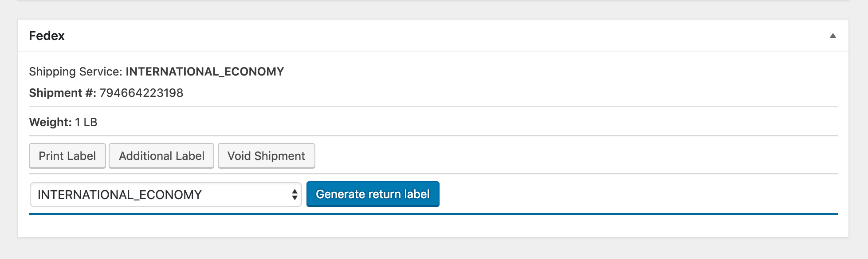Click the blank area under the blue divider
Screen dimensions: 868x259
[433, 226]
